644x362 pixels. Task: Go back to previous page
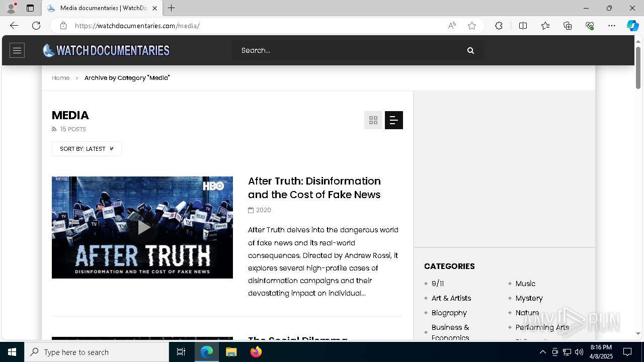14,26
